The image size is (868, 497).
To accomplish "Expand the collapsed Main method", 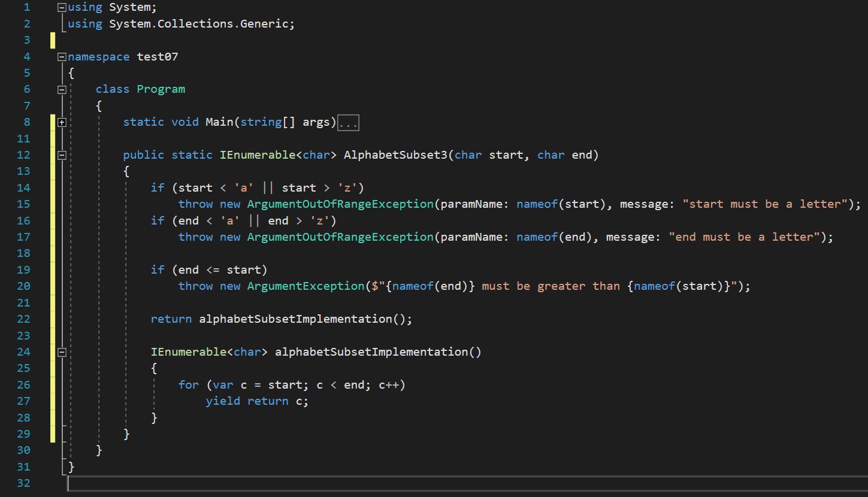I will click(x=62, y=122).
